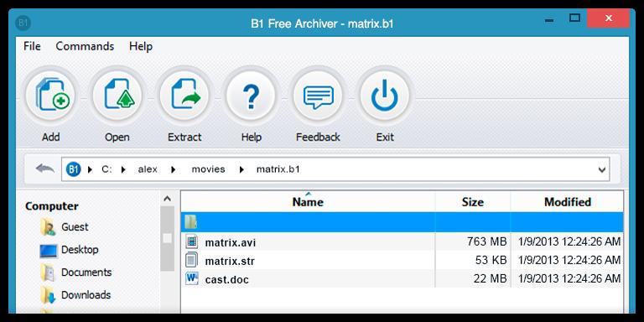644x322 pixels.
Task: Select the matrix.avi video file icon
Action: tap(192, 241)
